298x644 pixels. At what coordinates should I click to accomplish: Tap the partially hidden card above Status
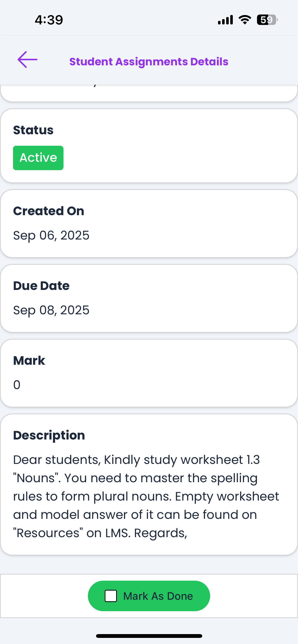click(x=149, y=93)
